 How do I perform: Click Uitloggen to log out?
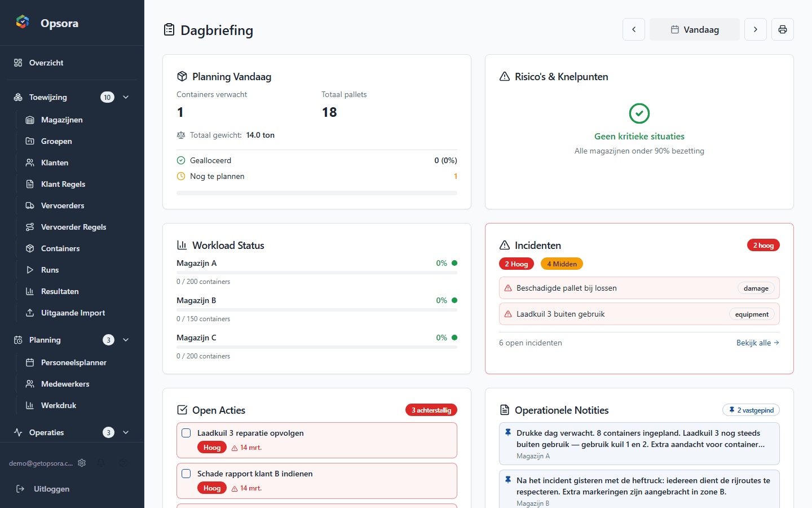51,489
